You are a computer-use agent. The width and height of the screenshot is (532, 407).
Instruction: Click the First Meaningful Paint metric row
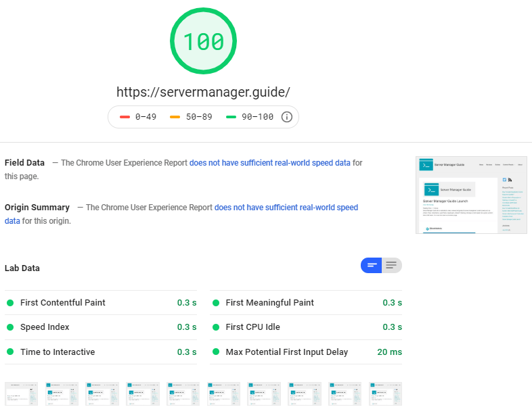[x=306, y=303]
